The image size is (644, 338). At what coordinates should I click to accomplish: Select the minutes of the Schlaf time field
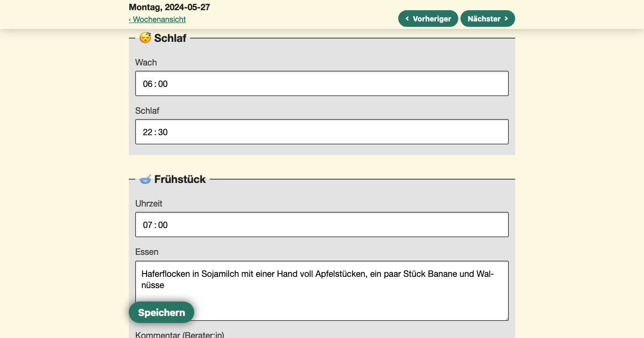pyautogui.click(x=162, y=132)
